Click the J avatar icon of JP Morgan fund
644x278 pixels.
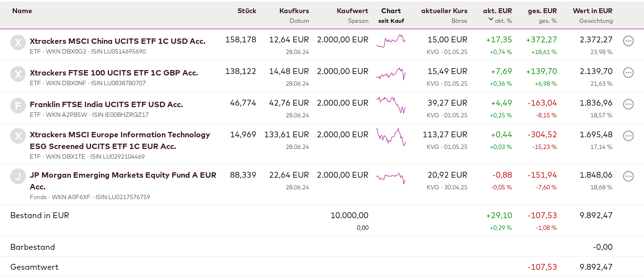pyautogui.click(x=18, y=176)
